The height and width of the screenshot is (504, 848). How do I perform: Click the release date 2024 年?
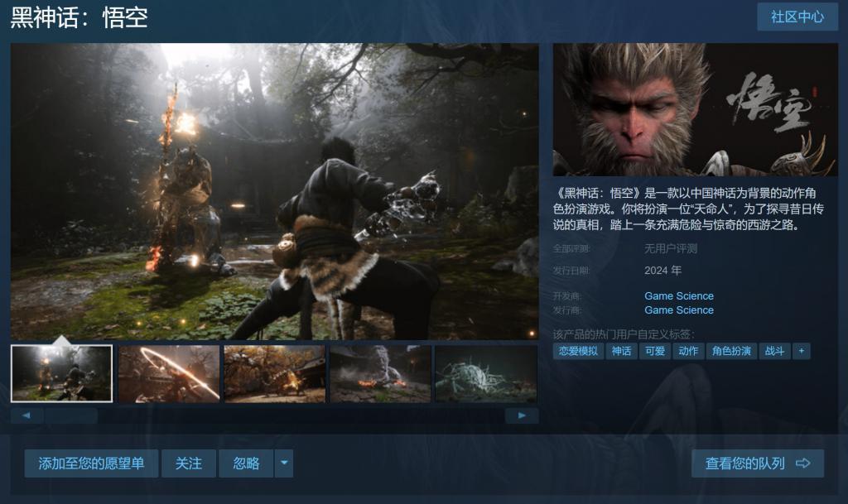tap(663, 270)
